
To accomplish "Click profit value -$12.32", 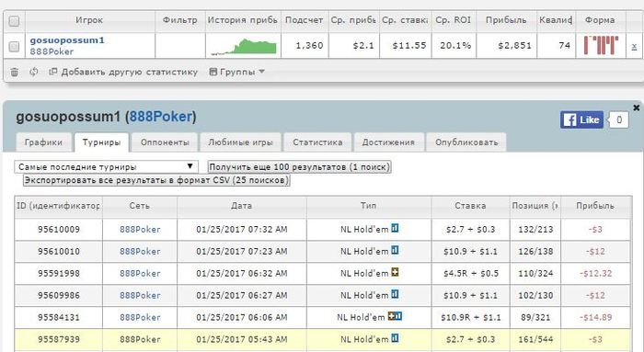I will 595,273.
